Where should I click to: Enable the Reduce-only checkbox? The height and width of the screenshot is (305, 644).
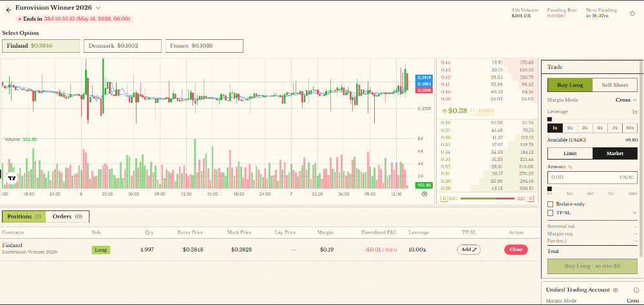coord(549,204)
